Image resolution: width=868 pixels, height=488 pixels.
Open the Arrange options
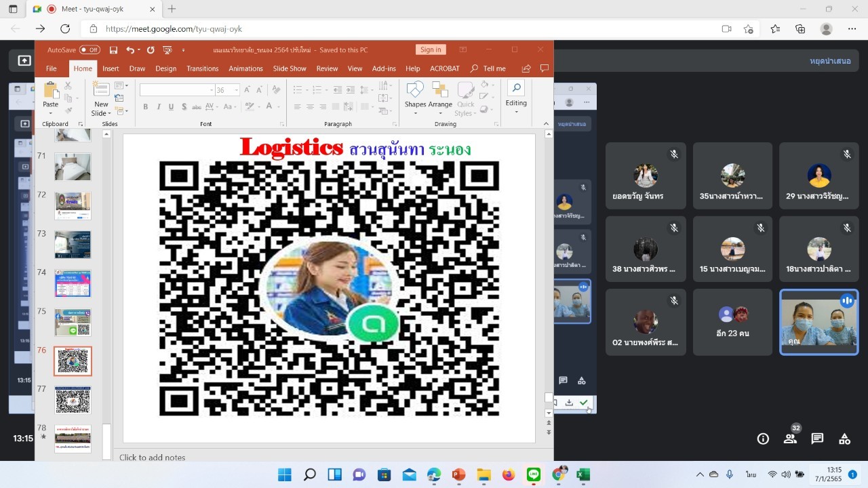pyautogui.click(x=440, y=96)
